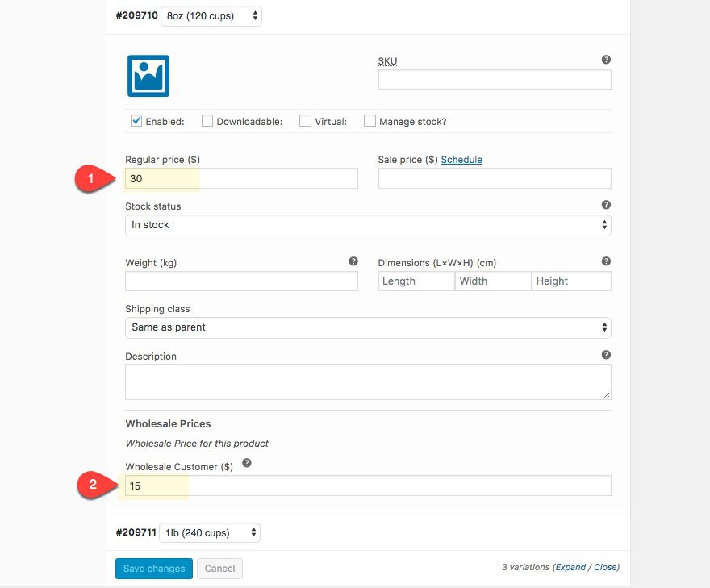The height and width of the screenshot is (588, 710).
Task: Click the Stock status help icon
Action: 606,205
